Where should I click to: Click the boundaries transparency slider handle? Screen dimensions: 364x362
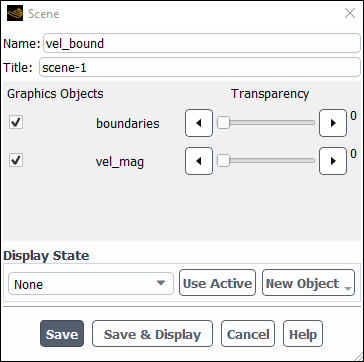(223, 123)
